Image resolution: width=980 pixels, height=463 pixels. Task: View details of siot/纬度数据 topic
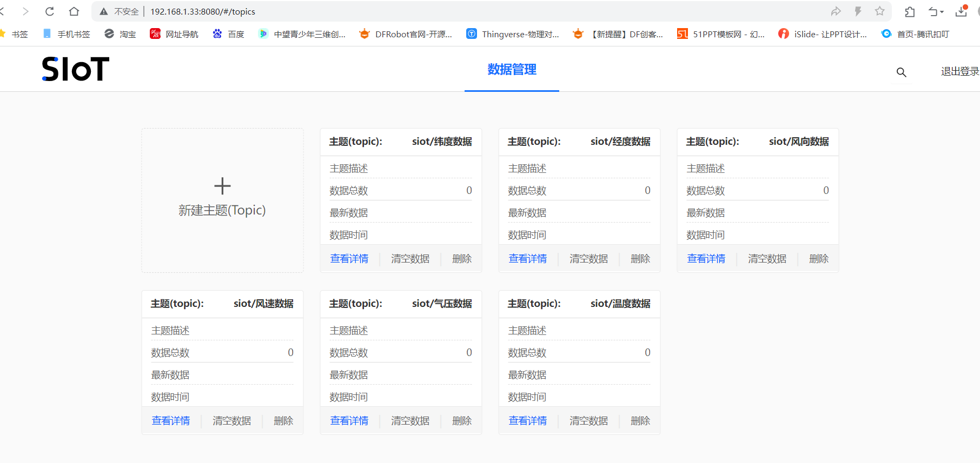[x=349, y=259]
